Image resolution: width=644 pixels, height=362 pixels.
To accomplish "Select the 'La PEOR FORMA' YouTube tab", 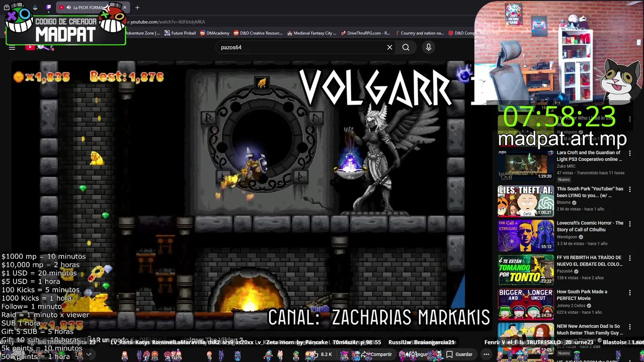I will (x=92, y=8).
